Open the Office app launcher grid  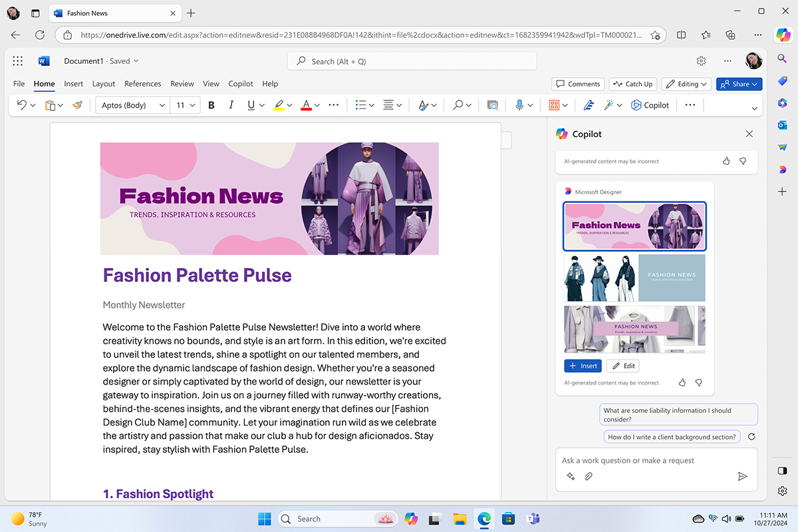point(18,61)
